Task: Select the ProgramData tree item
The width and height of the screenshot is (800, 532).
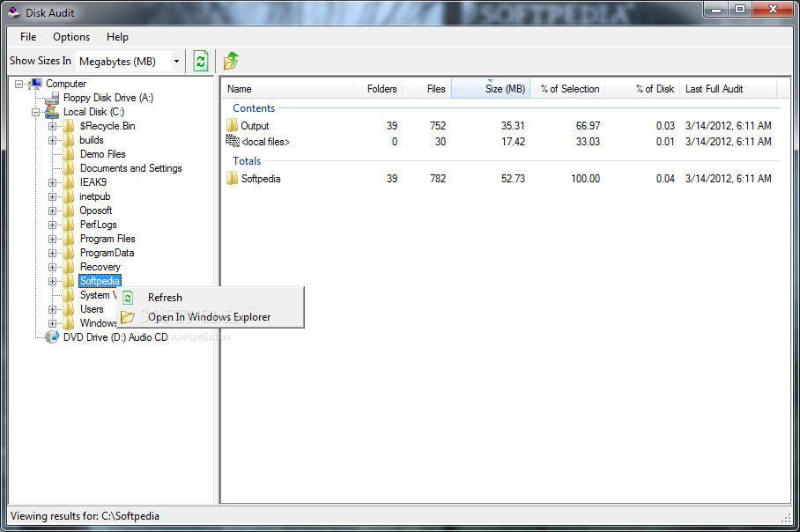Action: click(107, 253)
